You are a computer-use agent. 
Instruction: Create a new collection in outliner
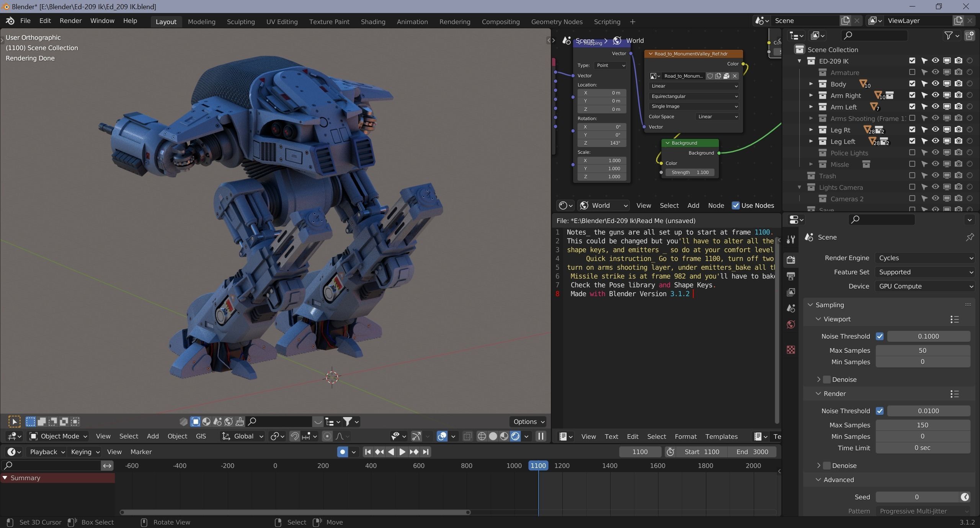coord(969,36)
